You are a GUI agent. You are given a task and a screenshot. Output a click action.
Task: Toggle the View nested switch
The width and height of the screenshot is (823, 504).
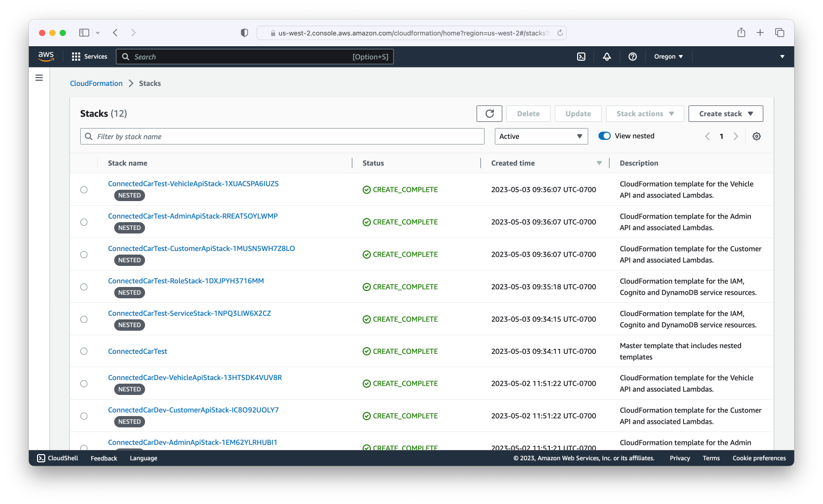(604, 136)
